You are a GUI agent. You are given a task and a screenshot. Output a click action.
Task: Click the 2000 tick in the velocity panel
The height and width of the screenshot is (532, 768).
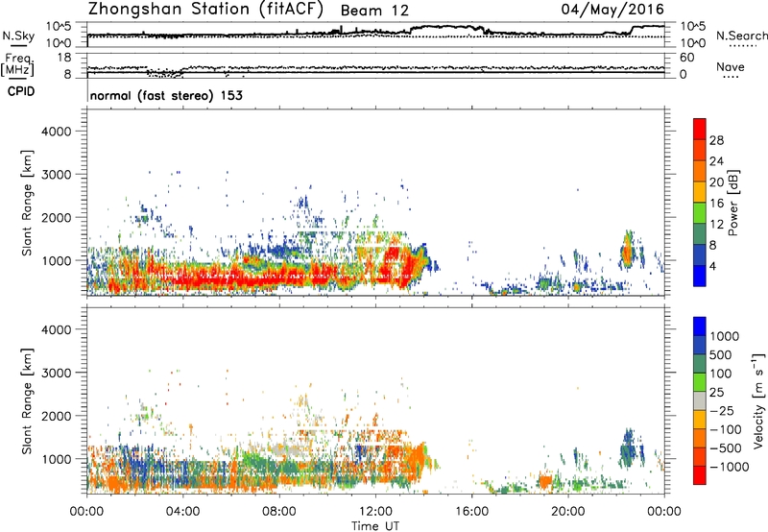click(56, 416)
